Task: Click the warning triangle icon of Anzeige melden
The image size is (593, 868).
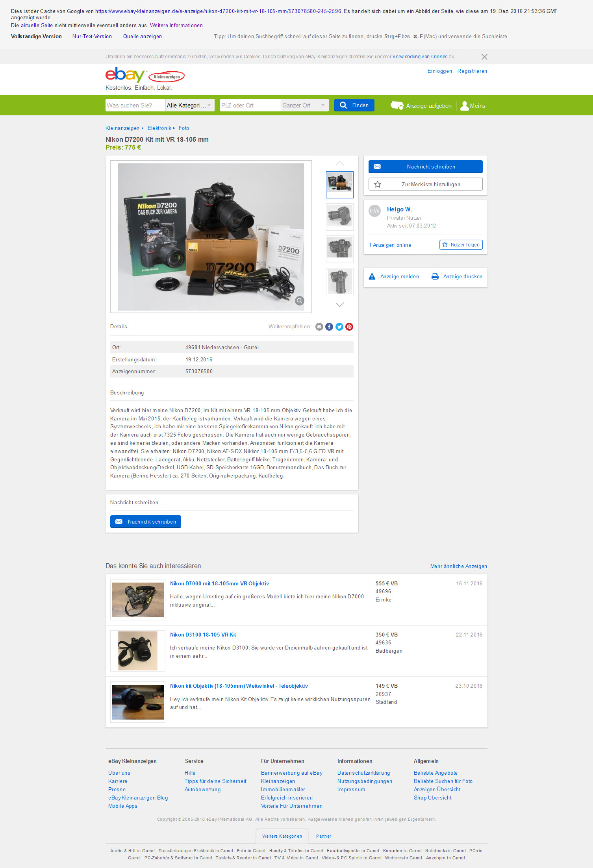Action: [x=372, y=276]
